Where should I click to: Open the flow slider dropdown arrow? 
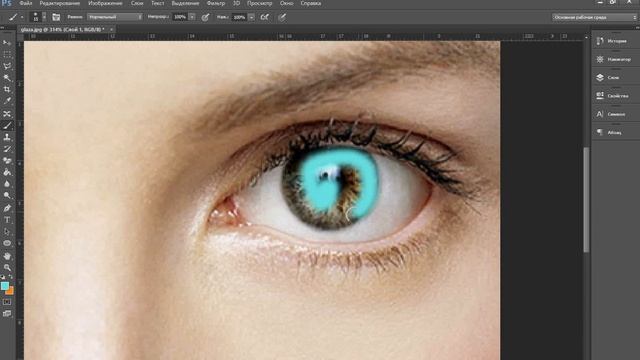click(251, 17)
